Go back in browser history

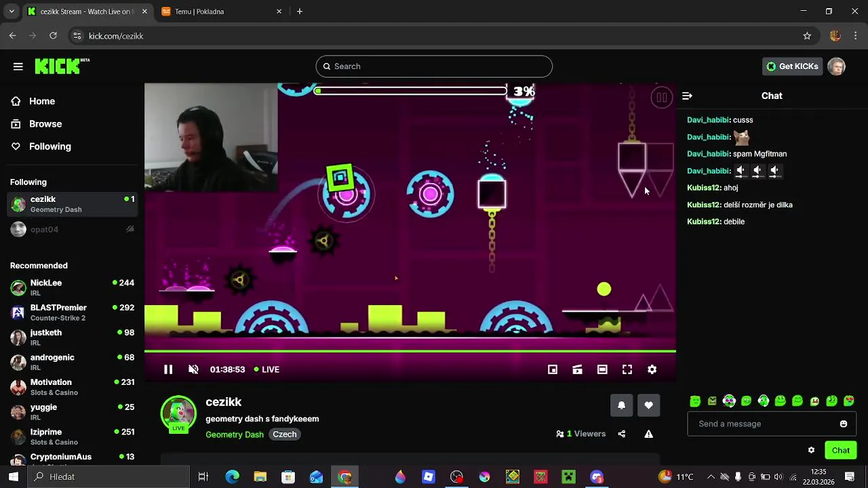(12, 36)
